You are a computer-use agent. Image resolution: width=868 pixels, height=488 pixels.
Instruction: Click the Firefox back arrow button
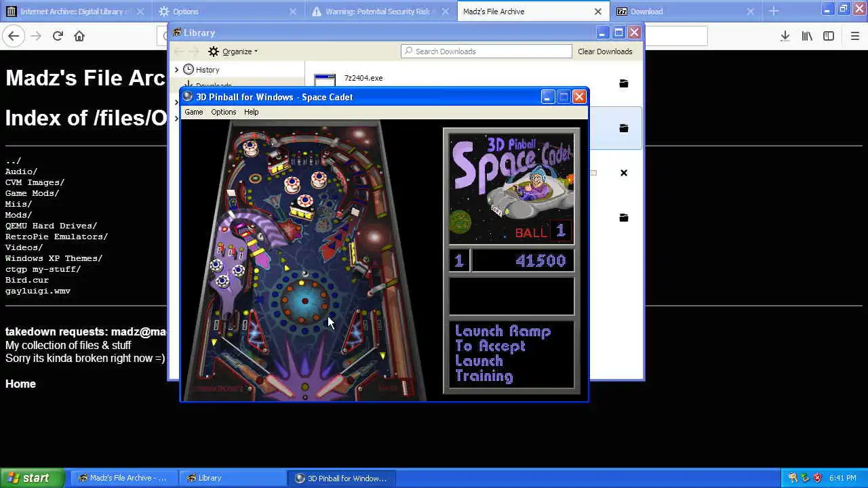click(x=14, y=37)
